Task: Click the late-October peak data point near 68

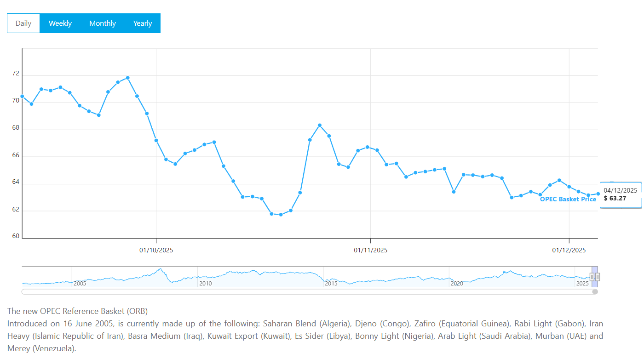Action: coord(320,125)
